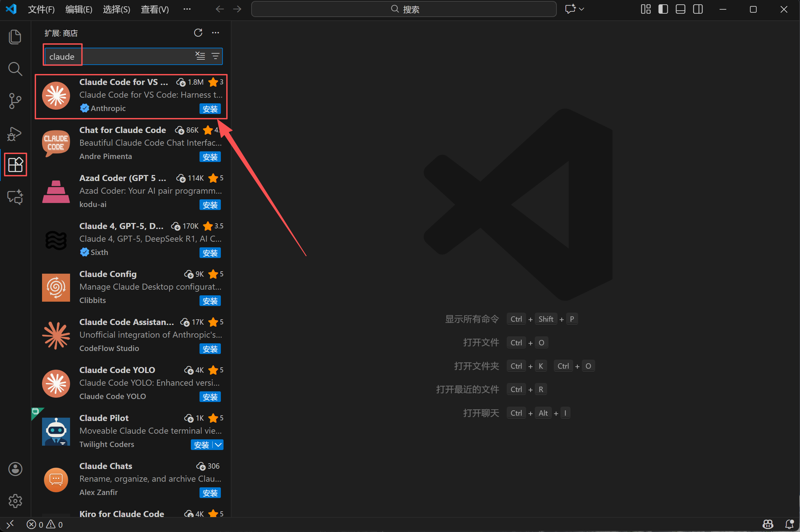This screenshot has height=532, width=800.
Task: Click publisher name Twilight Coders
Action: 107,444
